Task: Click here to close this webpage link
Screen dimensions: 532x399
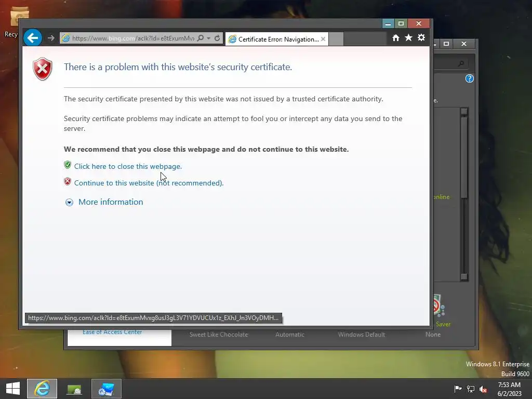Action: tap(128, 166)
